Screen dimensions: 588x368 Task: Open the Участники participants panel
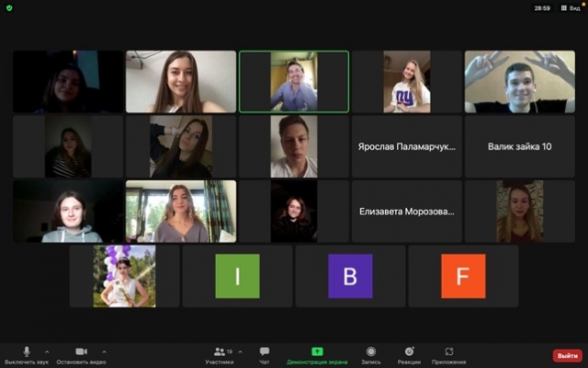(220, 355)
